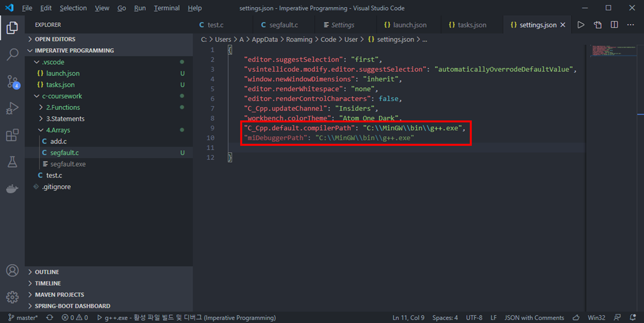The width and height of the screenshot is (644, 323).
Task: Open the File menu
Action: pos(27,8)
